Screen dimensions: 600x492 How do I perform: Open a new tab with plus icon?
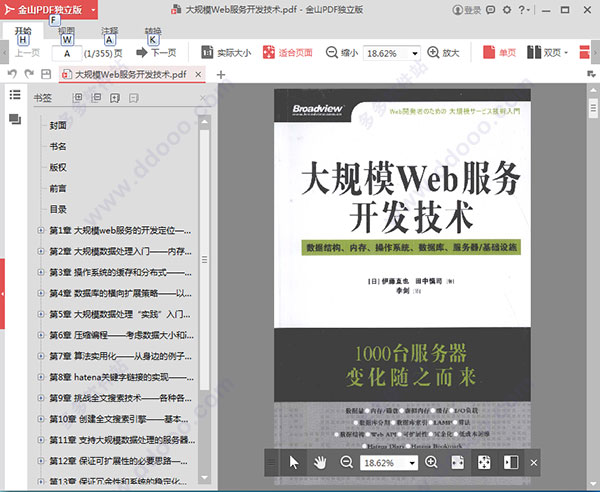[221, 75]
